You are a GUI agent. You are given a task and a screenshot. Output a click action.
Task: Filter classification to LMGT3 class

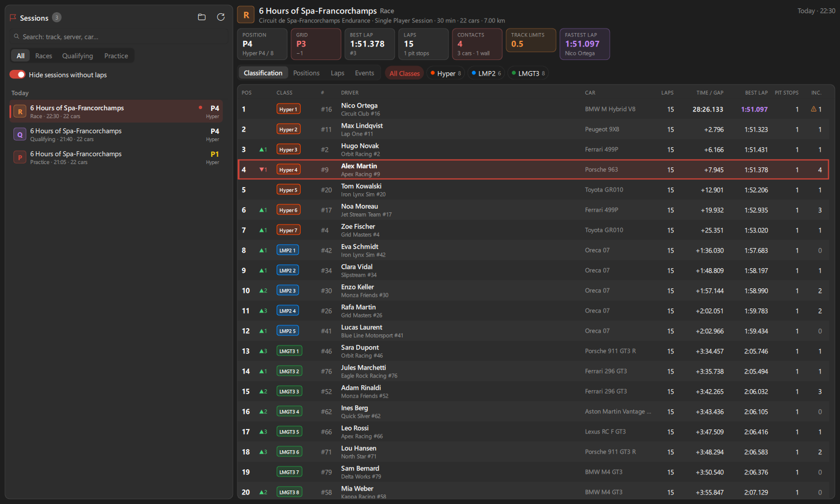[x=528, y=73]
